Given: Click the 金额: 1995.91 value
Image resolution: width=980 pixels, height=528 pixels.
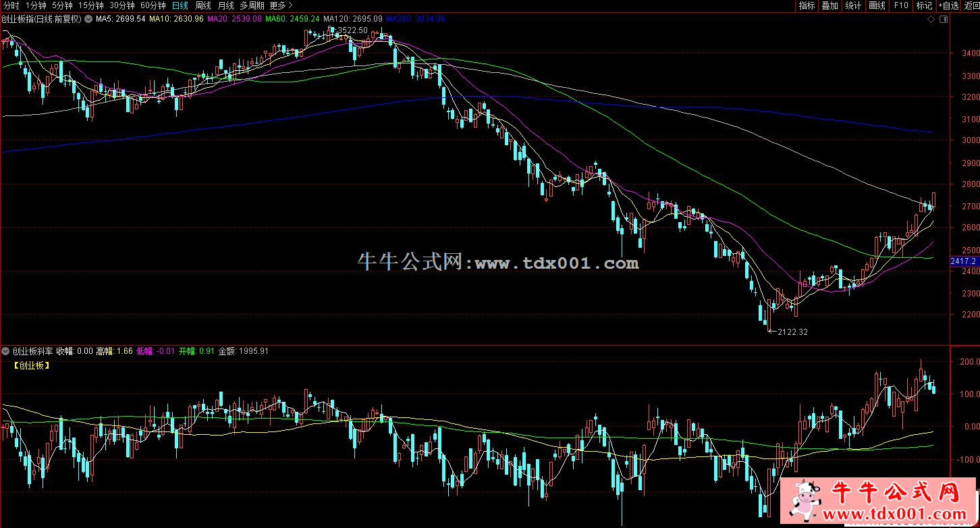Looking at the screenshot, I should tap(243, 351).
